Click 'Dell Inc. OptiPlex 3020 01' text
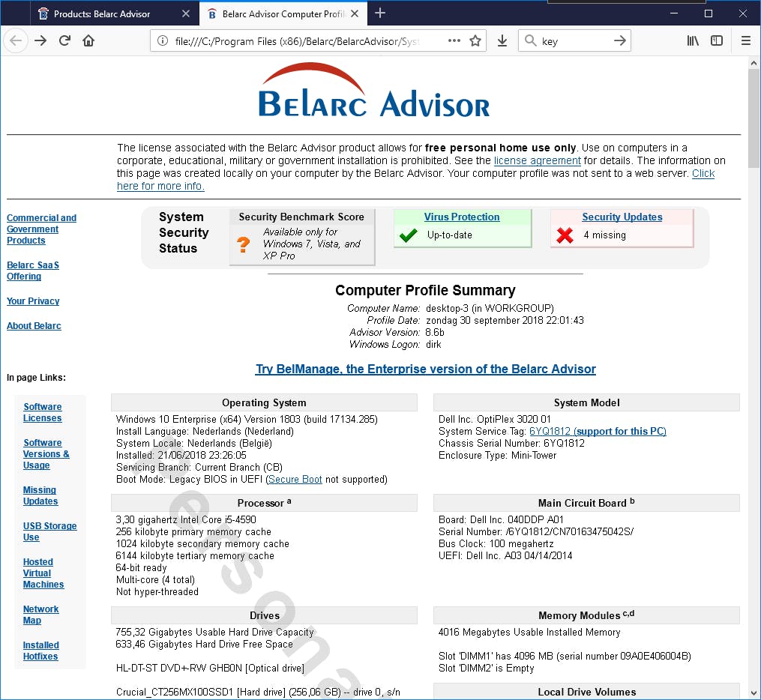This screenshot has height=700, width=761. [x=495, y=419]
